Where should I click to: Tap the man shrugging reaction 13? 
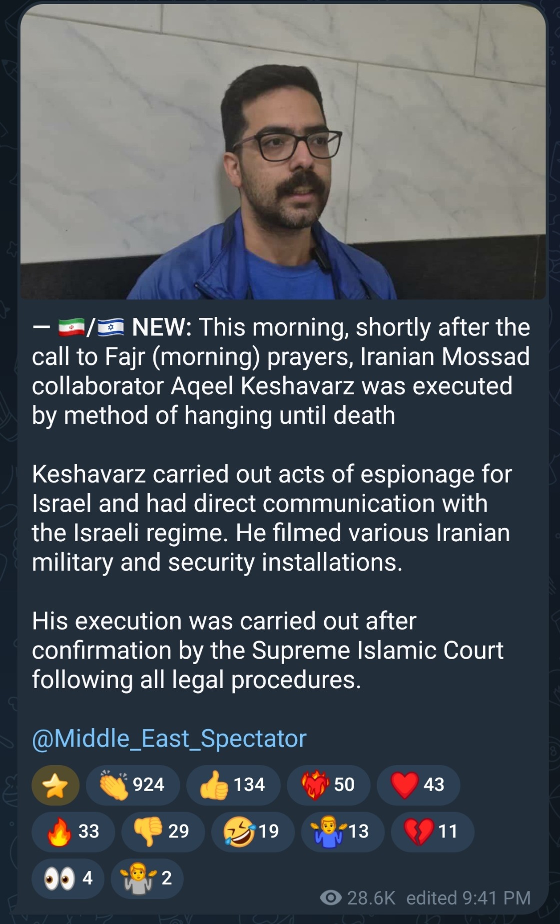click(x=343, y=832)
